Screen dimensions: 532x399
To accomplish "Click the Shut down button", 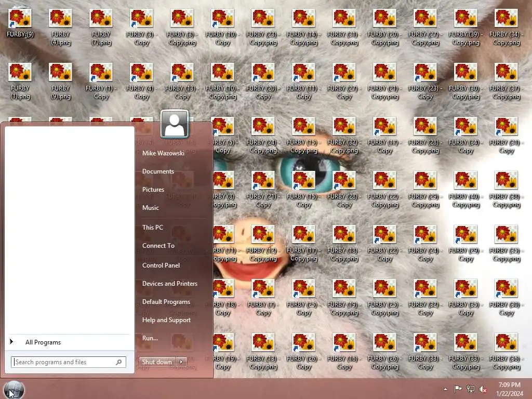I will pos(157,362).
